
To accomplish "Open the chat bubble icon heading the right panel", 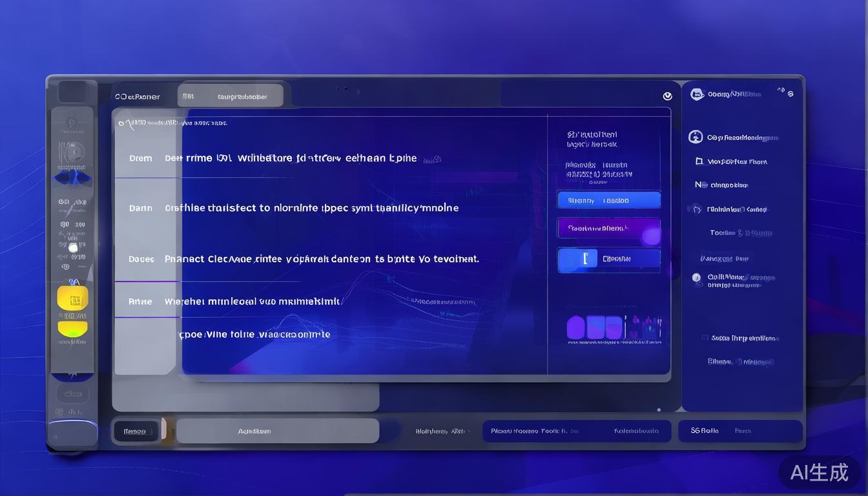I will [x=697, y=94].
